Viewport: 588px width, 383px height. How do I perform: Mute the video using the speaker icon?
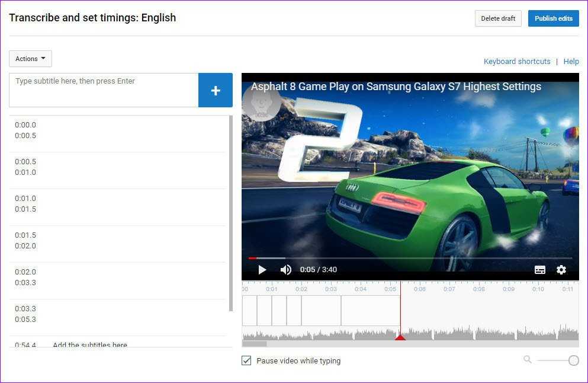[285, 270]
